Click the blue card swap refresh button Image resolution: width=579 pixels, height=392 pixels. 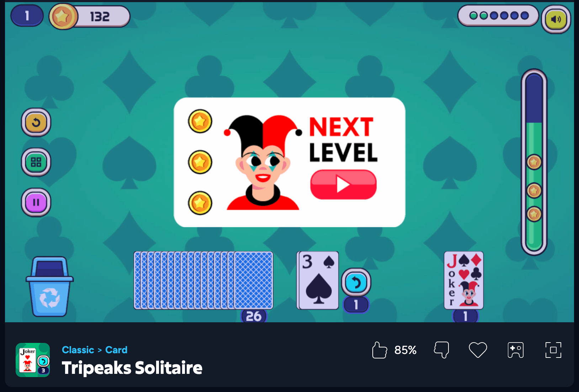356,282
